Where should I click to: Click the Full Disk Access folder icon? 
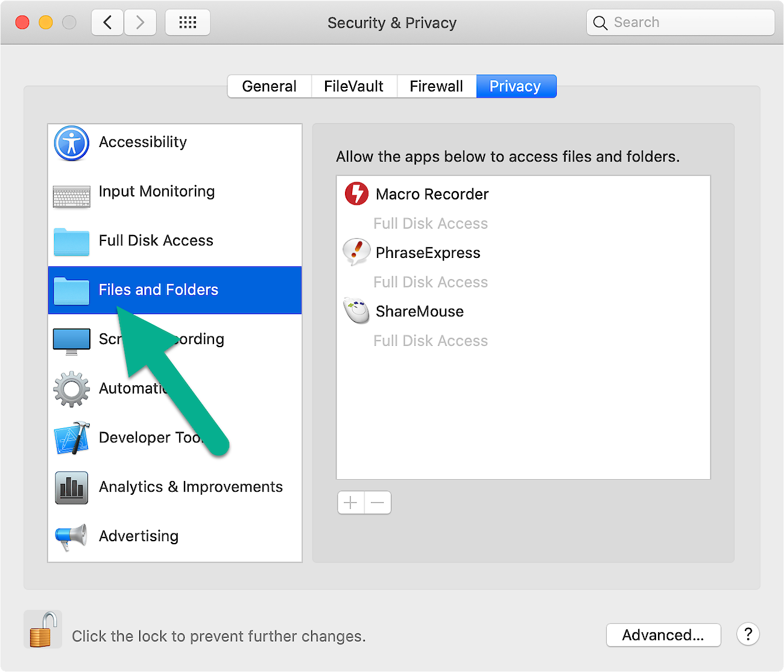pyautogui.click(x=72, y=242)
